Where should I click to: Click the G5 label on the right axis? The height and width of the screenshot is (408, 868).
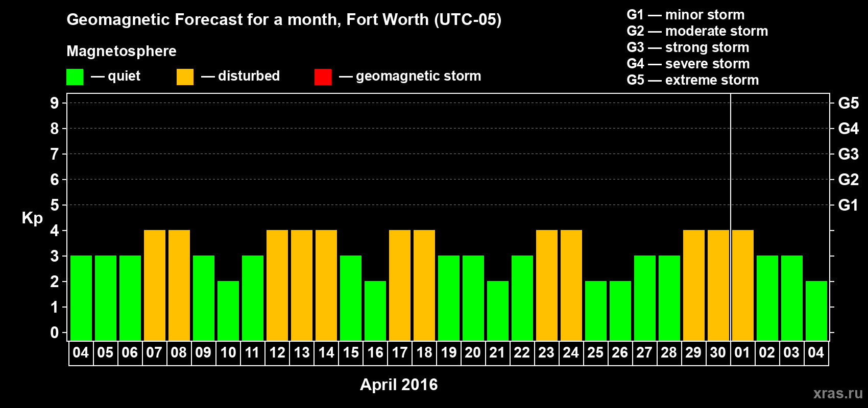(849, 103)
